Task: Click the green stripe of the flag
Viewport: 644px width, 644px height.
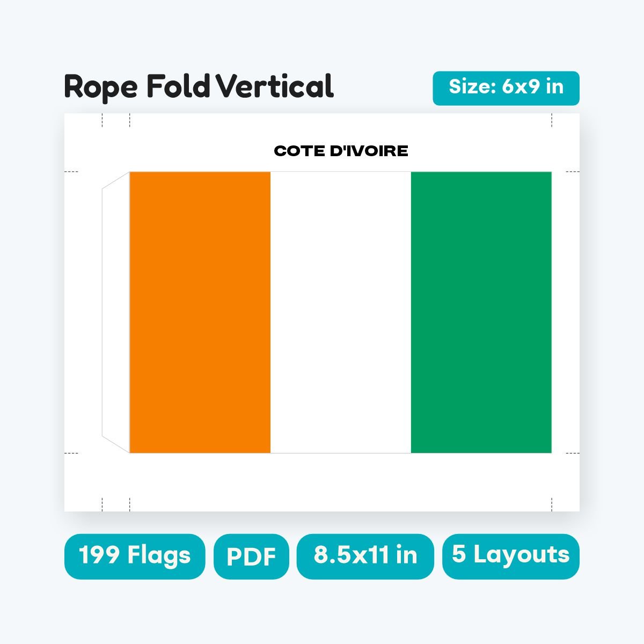Action: pos(481,312)
